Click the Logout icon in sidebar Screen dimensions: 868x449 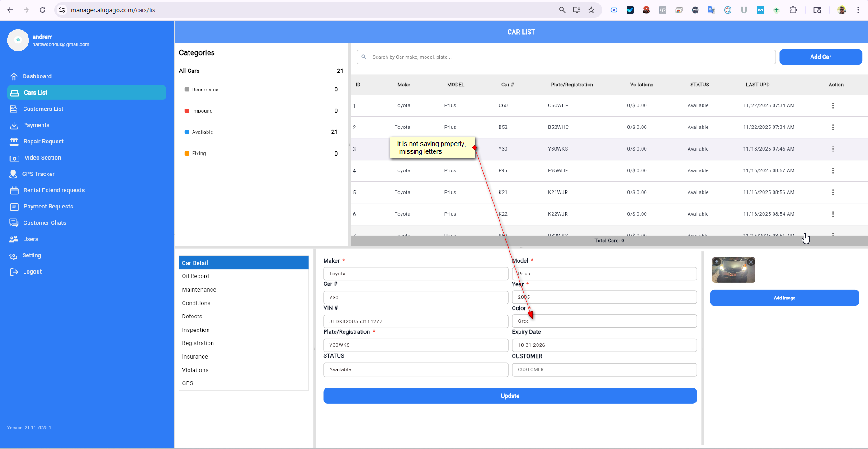click(14, 272)
